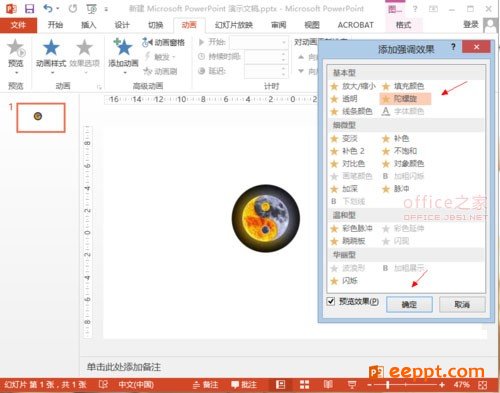Switch to the 切换 ribbon tab
This screenshot has height=393, width=500.
pos(155,25)
